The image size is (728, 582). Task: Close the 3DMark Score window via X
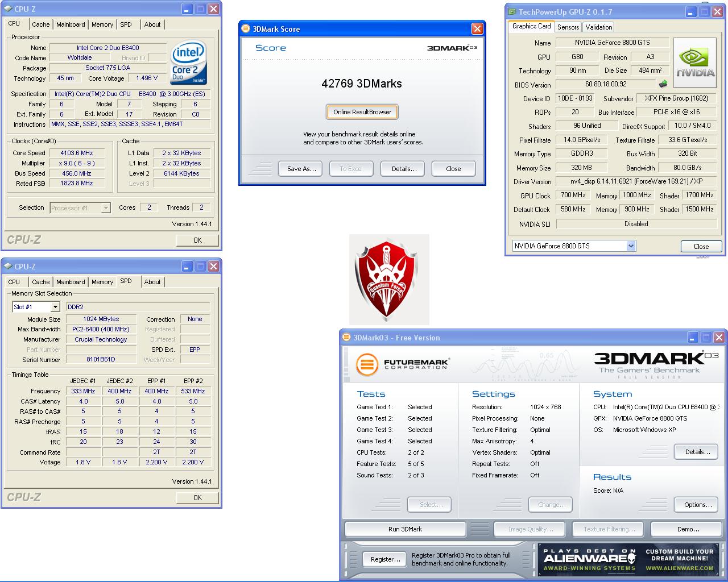point(477,28)
